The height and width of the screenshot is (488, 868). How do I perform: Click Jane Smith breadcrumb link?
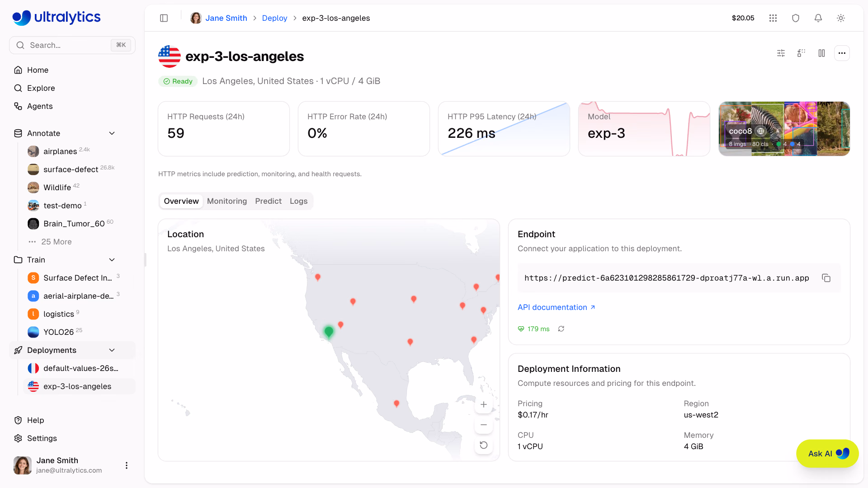point(226,18)
